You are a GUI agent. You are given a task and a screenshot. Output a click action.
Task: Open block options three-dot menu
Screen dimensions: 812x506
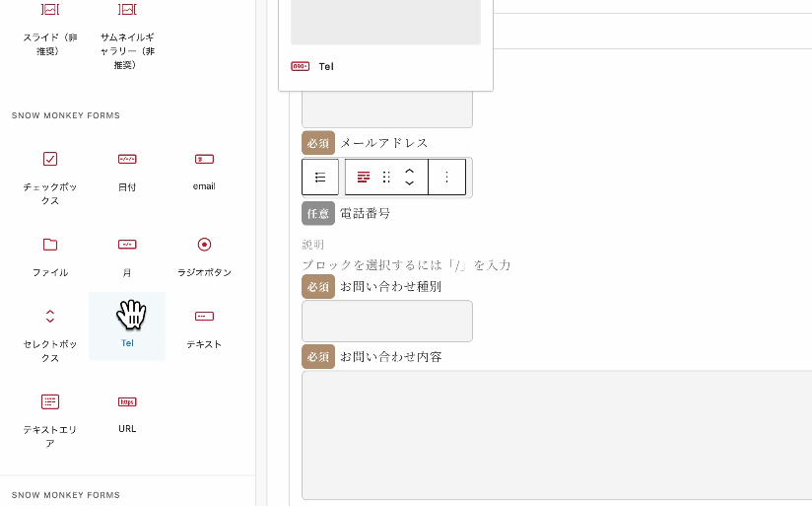[x=446, y=178]
